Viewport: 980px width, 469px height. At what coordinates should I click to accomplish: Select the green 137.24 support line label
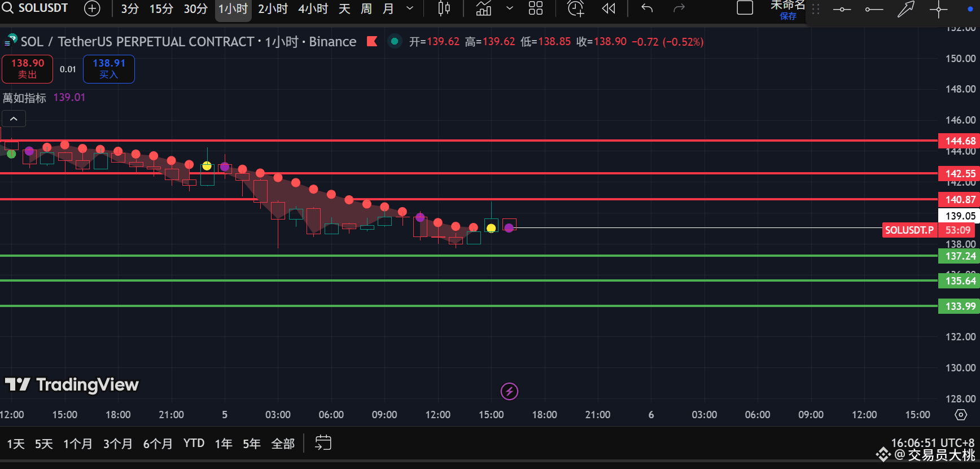click(x=959, y=256)
